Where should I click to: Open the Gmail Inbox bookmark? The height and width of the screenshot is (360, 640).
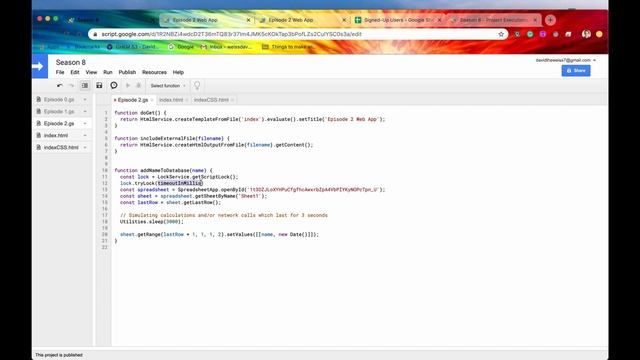point(226,47)
